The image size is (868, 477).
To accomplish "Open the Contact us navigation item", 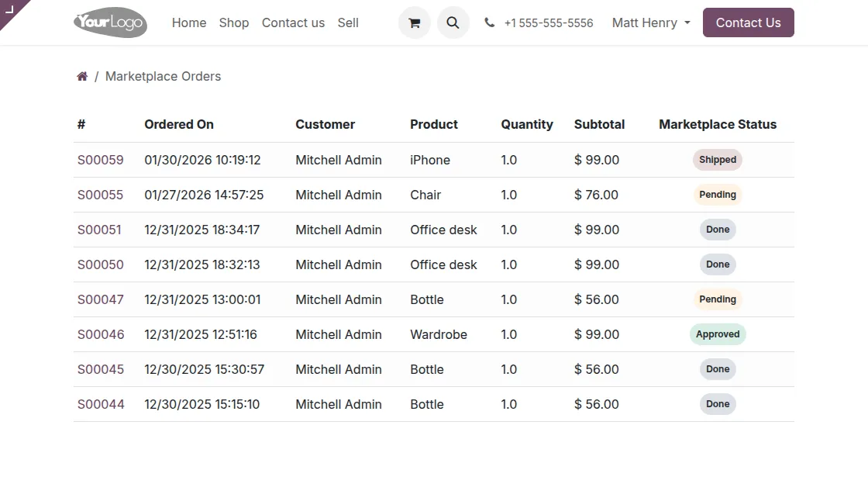I will point(293,23).
